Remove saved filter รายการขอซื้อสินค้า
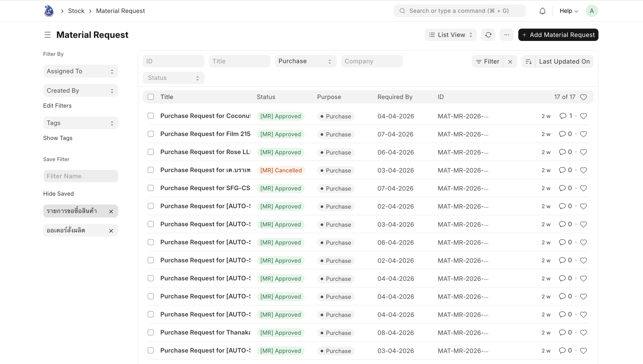This screenshot has width=643, height=364. (x=111, y=211)
